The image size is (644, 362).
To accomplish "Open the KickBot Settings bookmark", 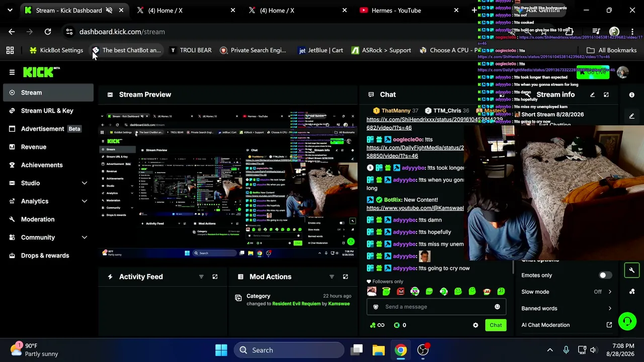I will (56, 50).
